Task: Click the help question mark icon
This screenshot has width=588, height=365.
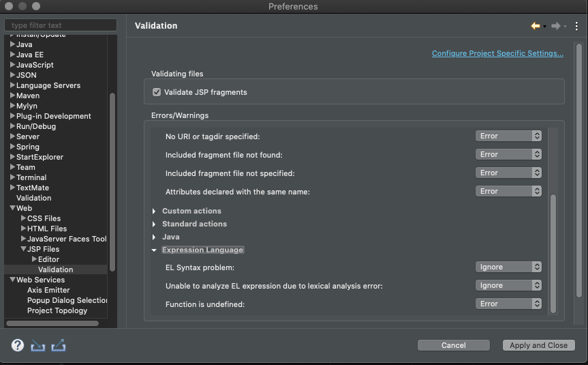Action: click(18, 345)
